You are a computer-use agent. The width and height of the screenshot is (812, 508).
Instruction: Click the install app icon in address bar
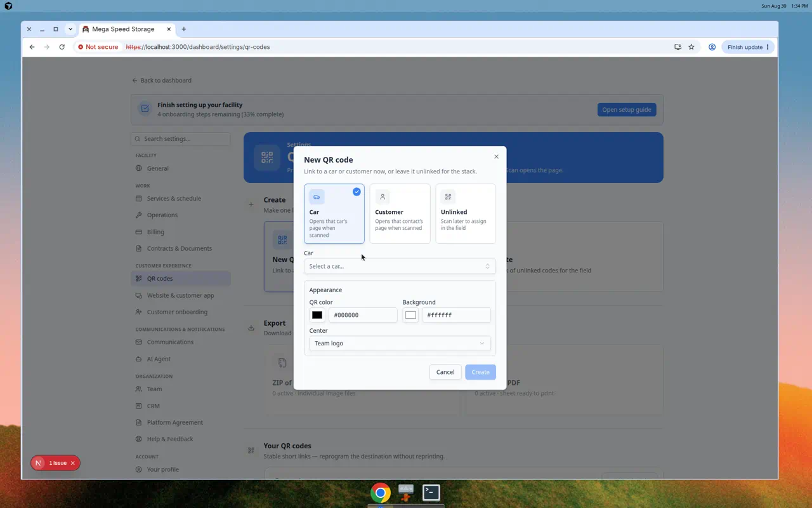pos(678,47)
